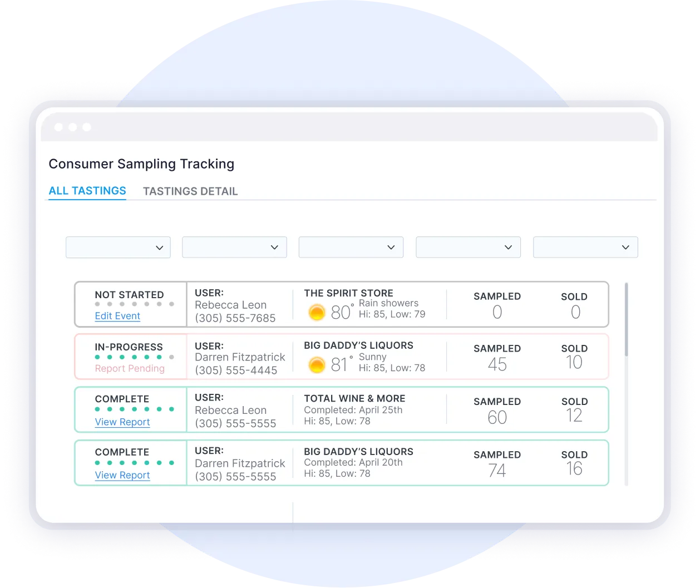Click the sampled count 0 for Spirit Store

click(497, 313)
